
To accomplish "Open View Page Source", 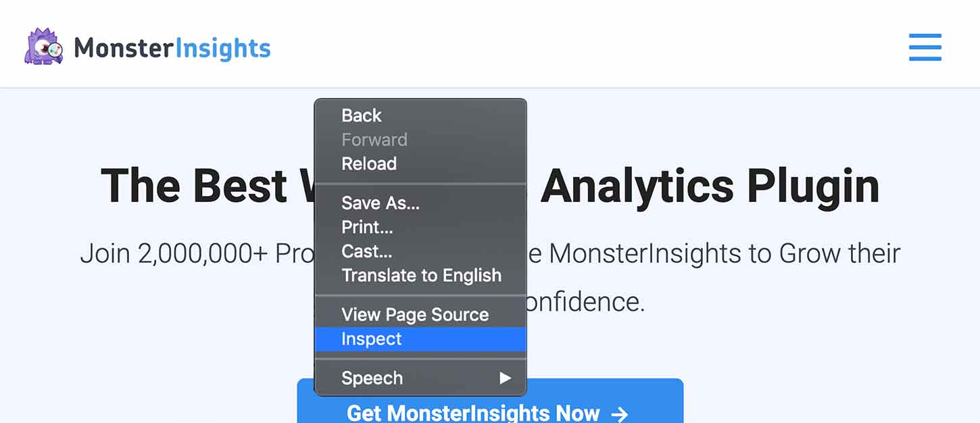I will pyautogui.click(x=415, y=315).
